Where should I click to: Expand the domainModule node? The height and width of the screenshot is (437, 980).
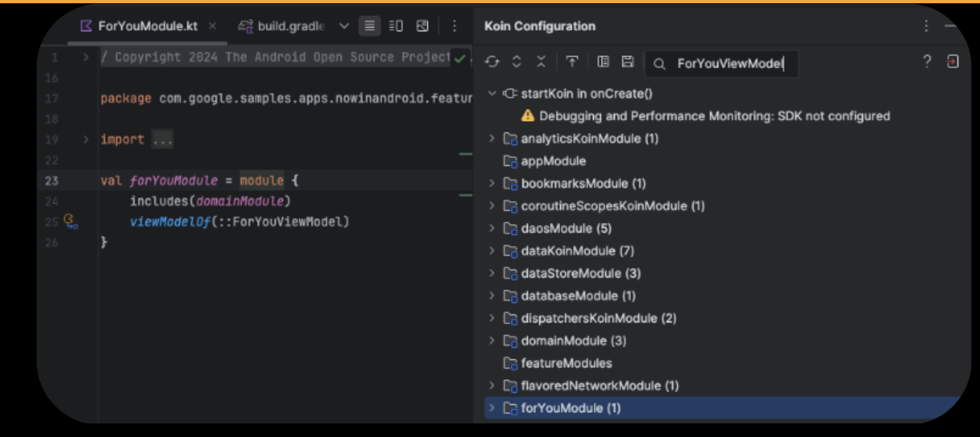pos(492,341)
